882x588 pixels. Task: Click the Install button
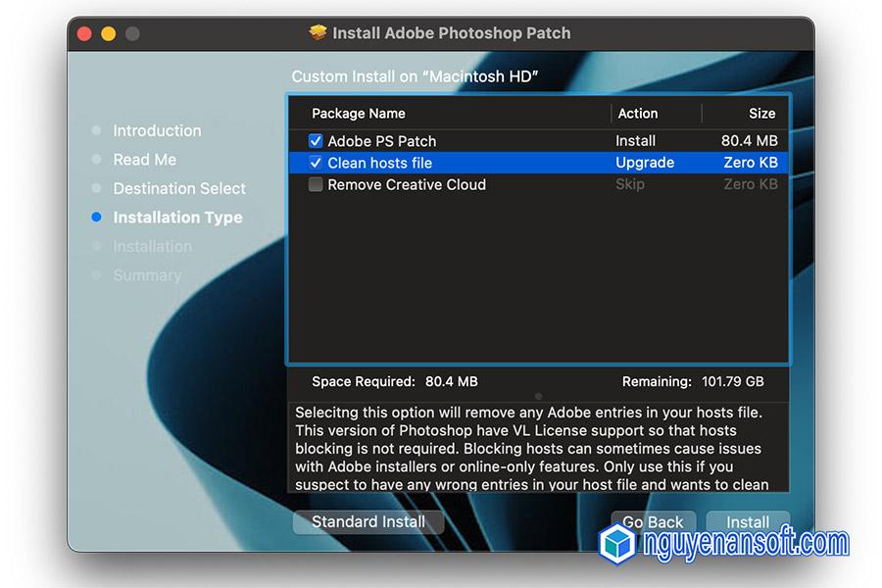click(x=748, y=521)
